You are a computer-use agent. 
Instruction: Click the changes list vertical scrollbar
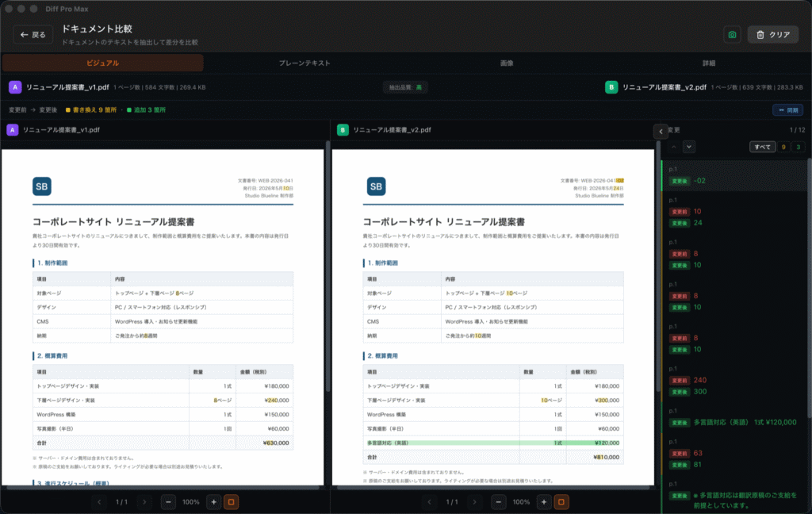click(809, 288)
